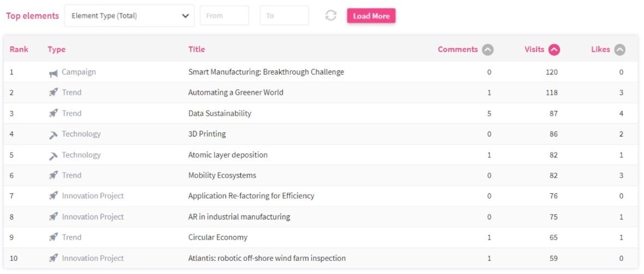Click the refresh arrows icon

(x=331, y=16)
